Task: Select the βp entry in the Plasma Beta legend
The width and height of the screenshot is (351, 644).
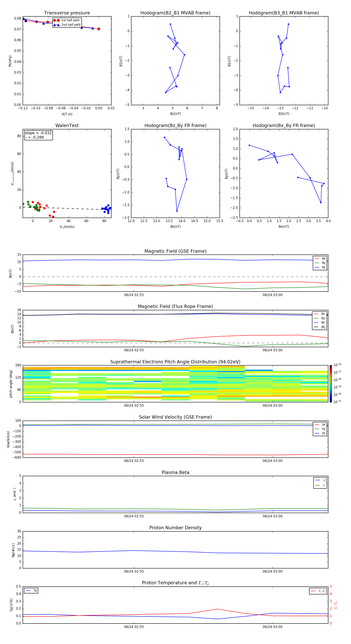Action: 320,480
